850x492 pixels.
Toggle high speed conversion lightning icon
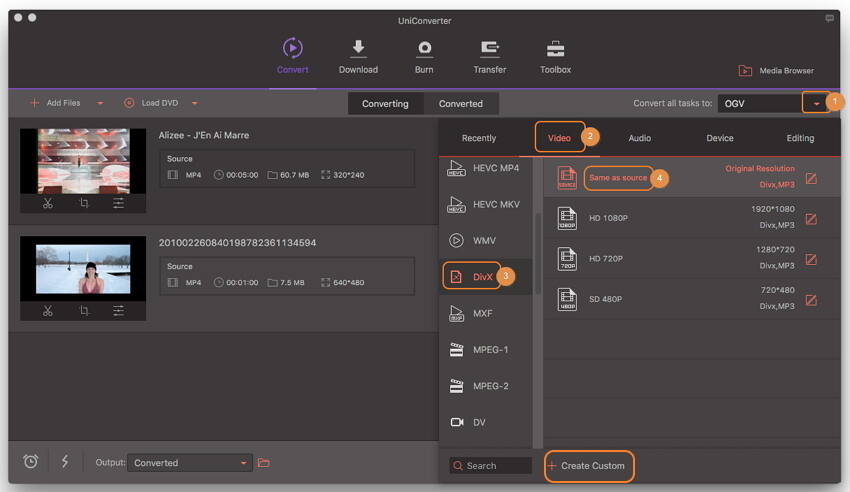(65, 461)
